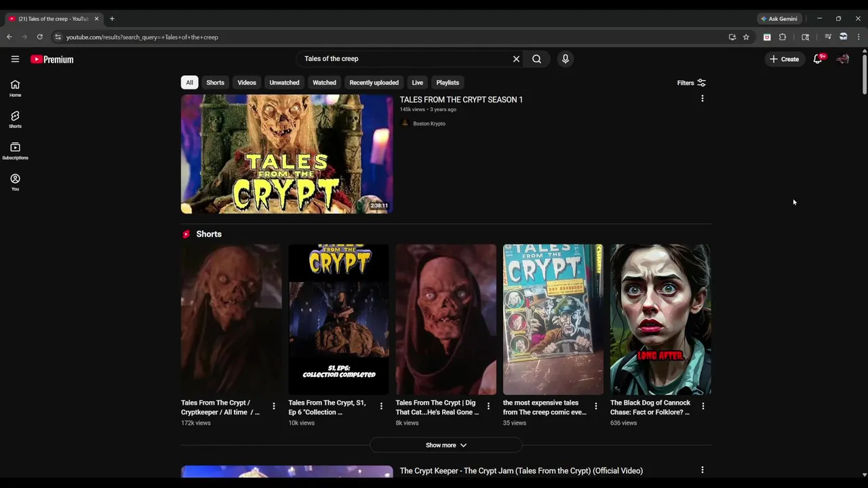Open the Boston Krypto channel
The width and height of the screenshot is (868, 488).
tap(429, 123)
